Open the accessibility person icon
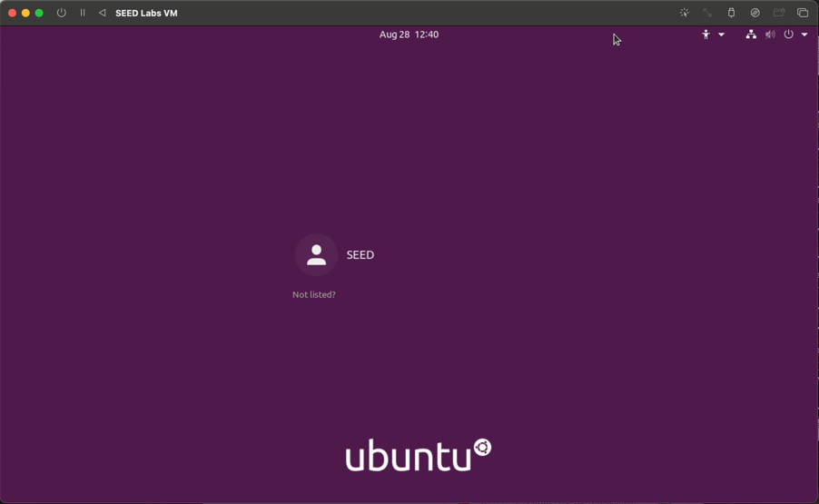This screenshot has width=819, height=504. coord(706,35)
